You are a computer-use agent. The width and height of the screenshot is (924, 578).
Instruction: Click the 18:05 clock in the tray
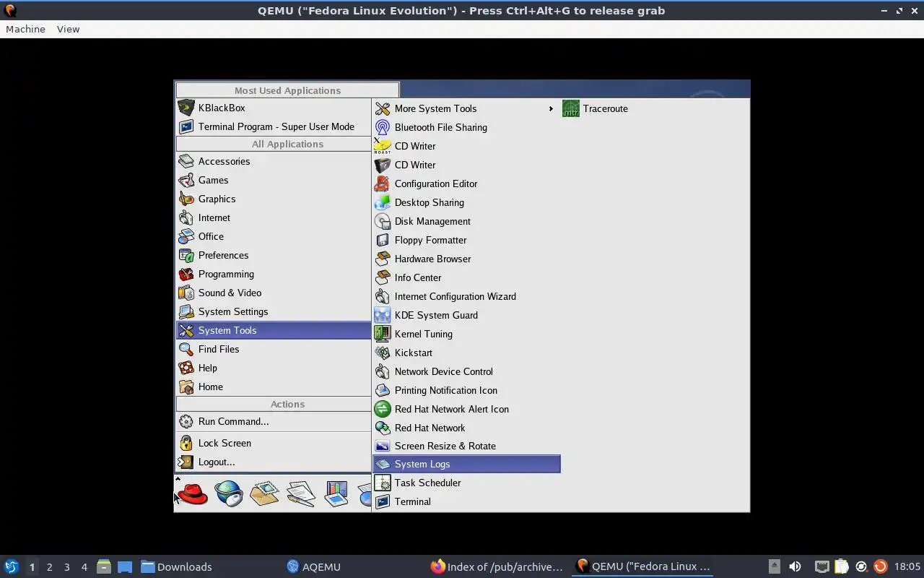pos(907,566)
